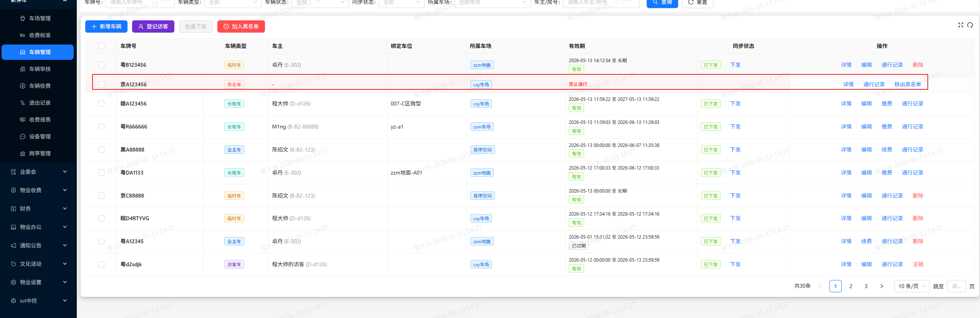Viewport: 980px width, 318px height.
Task: Select the checkbox for 皖D4RTYVG
Action: coord(101,218)
